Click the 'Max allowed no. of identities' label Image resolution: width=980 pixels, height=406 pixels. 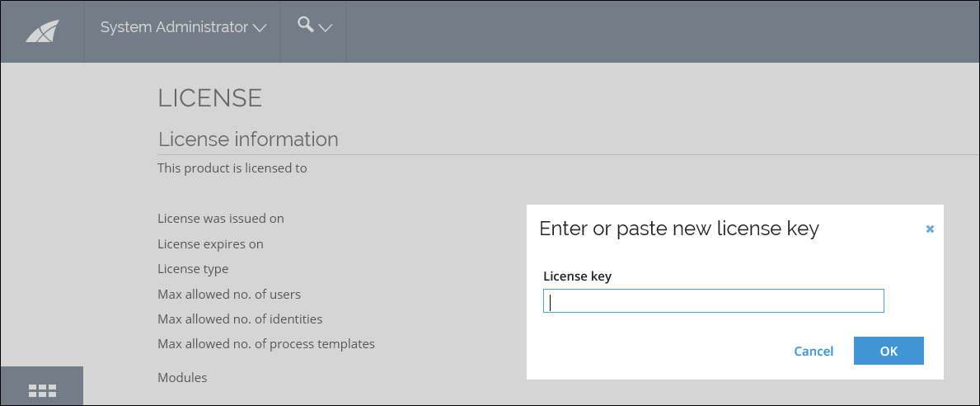[x=240, y=319]
